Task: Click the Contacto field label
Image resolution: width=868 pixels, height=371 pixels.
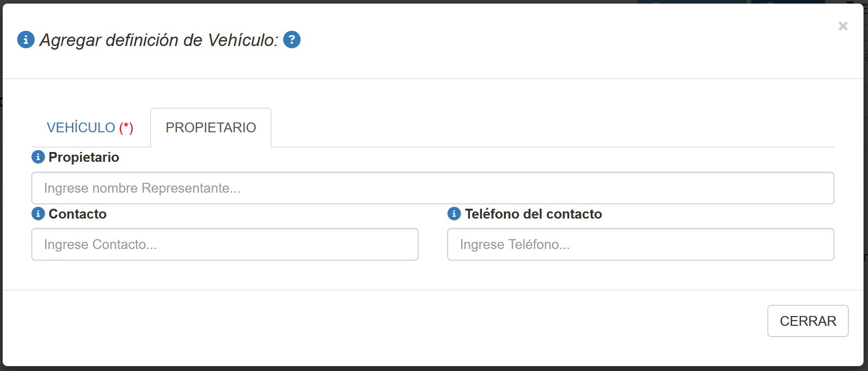Action: [x=77, y=214]
